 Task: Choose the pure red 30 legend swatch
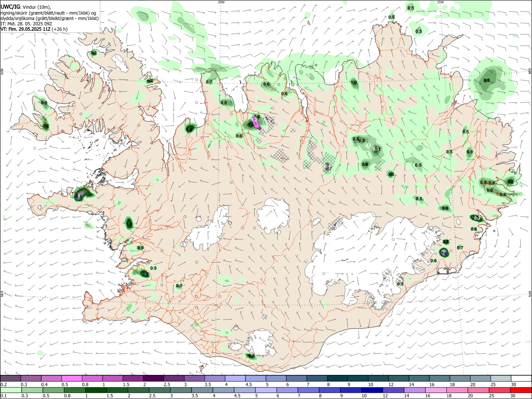coord(520,390)
